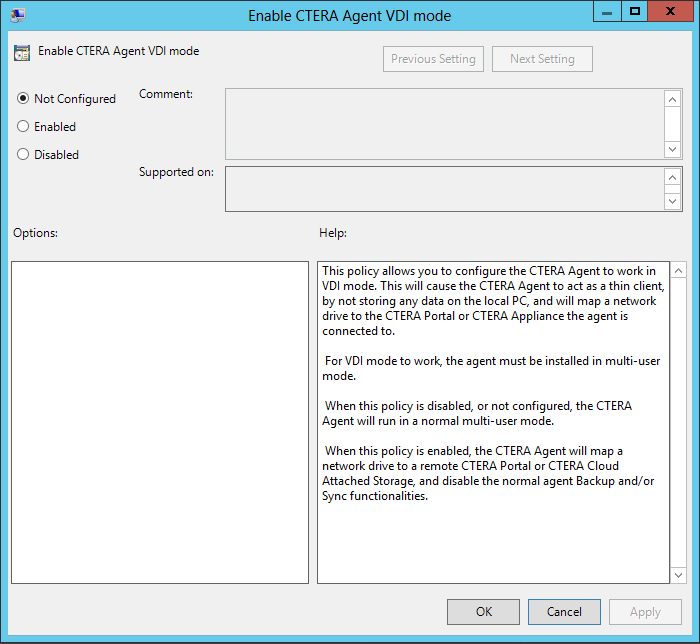Click the Help pane scroll down arrow

tap(678, 574)
